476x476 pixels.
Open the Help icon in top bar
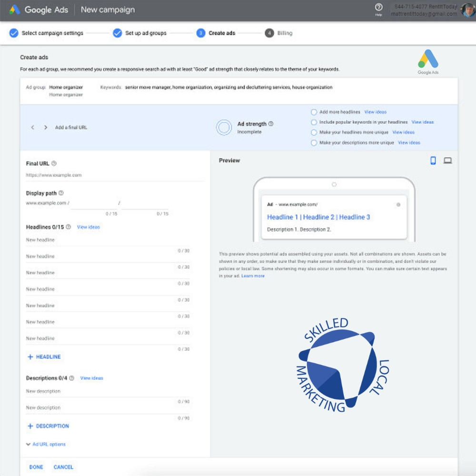[378, 7]
